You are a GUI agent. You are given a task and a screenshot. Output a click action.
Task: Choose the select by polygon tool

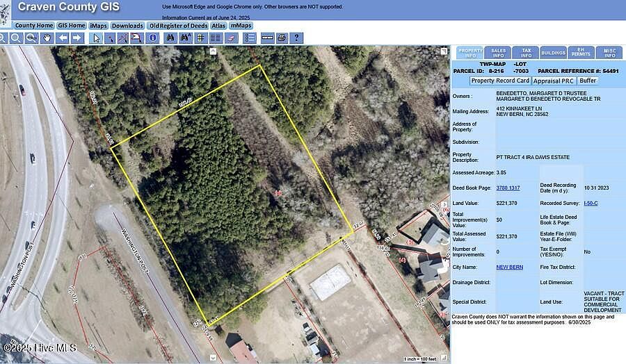[x=136, y=38]
